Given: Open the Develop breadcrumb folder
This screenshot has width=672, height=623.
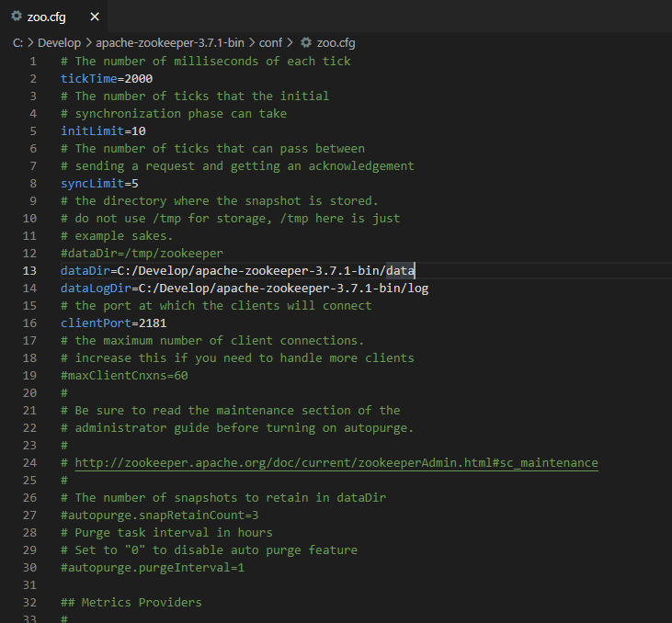Looking at the screenshot, I should click(59, 43).
